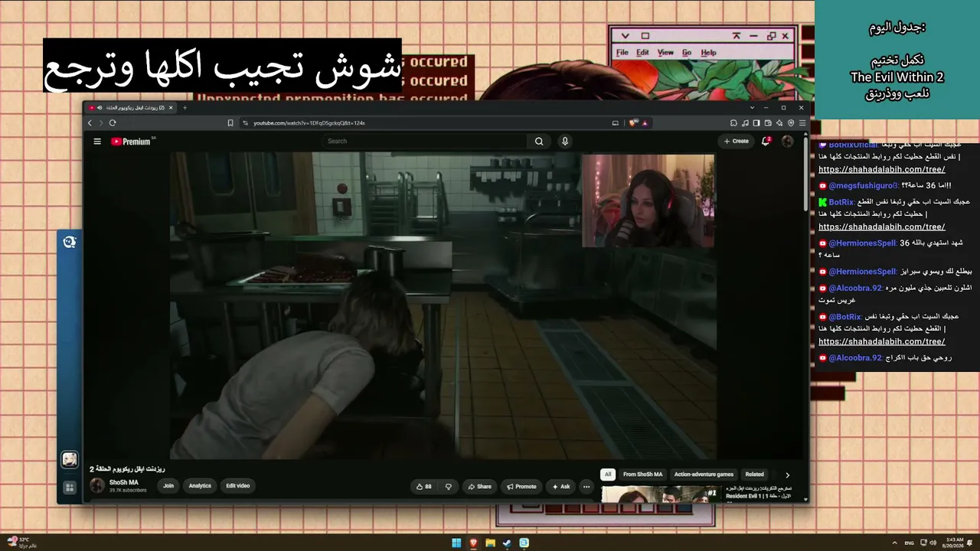Open the Brave browser main menu

(x=802, y=123)
